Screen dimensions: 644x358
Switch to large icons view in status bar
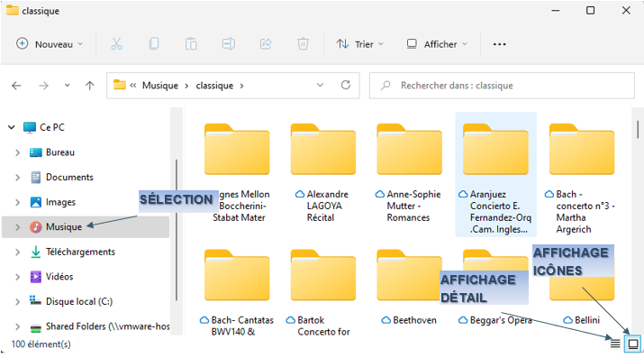click(633, 344)
